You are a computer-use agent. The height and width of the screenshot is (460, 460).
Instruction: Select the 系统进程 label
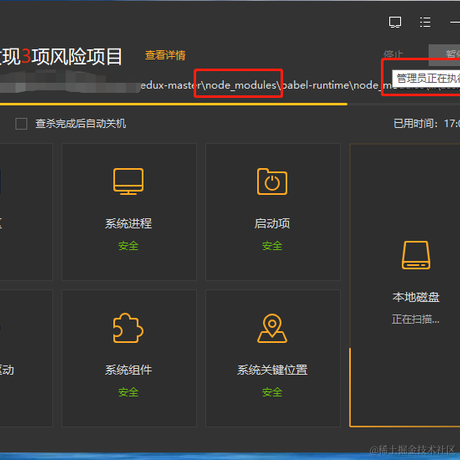coord(128,223)
